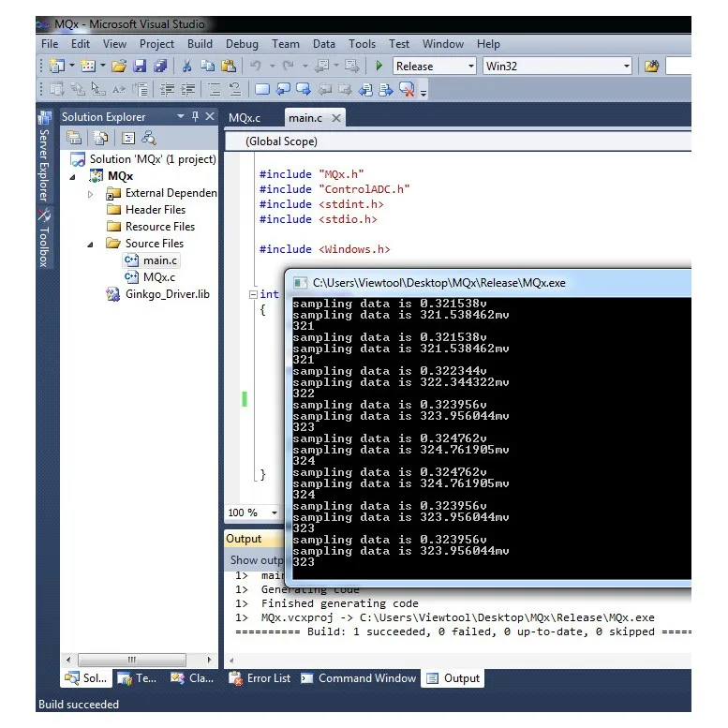Click the Add New Item toolbar icon
This screenshot has height=728, width=728.
click(88, 66)
